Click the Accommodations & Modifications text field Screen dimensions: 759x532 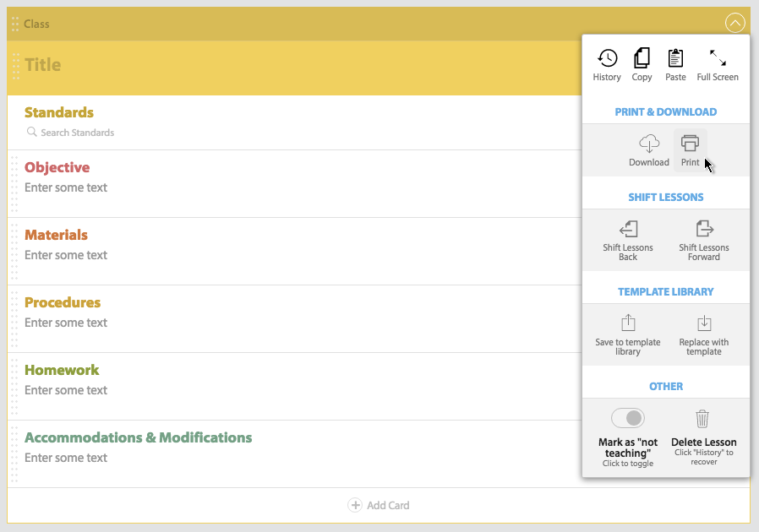tap(66, 458)
